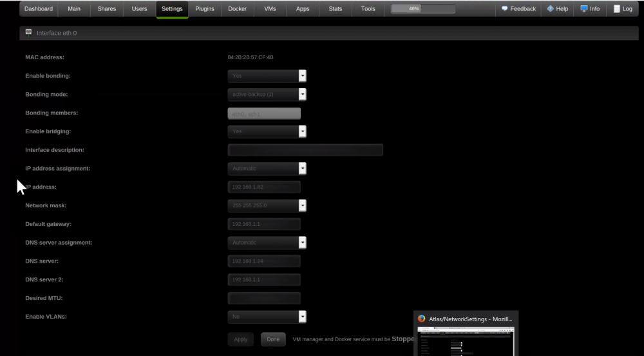The width and height of the screenshot is (644, 356).
Task: Click the Atlas/NetworkSettings - Mozilla preview title
Action: tap(471, 319)
